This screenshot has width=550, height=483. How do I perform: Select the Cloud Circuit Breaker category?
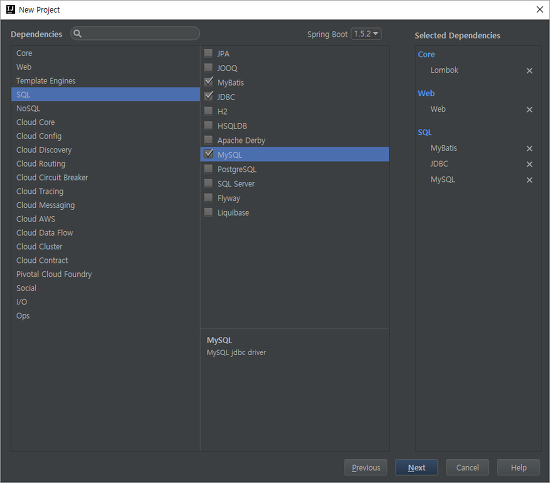105,177
